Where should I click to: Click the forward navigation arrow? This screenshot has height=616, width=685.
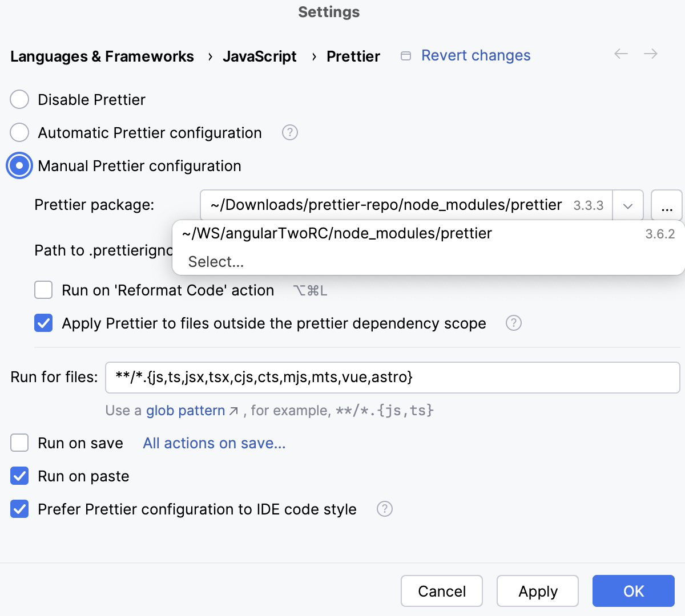[x=650, y=54]
